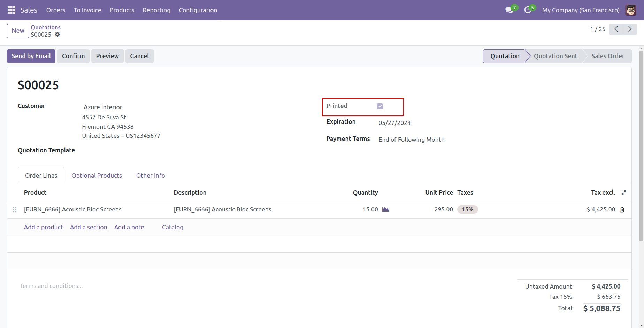Click the Azure Interior customer field

click(103, 107)
